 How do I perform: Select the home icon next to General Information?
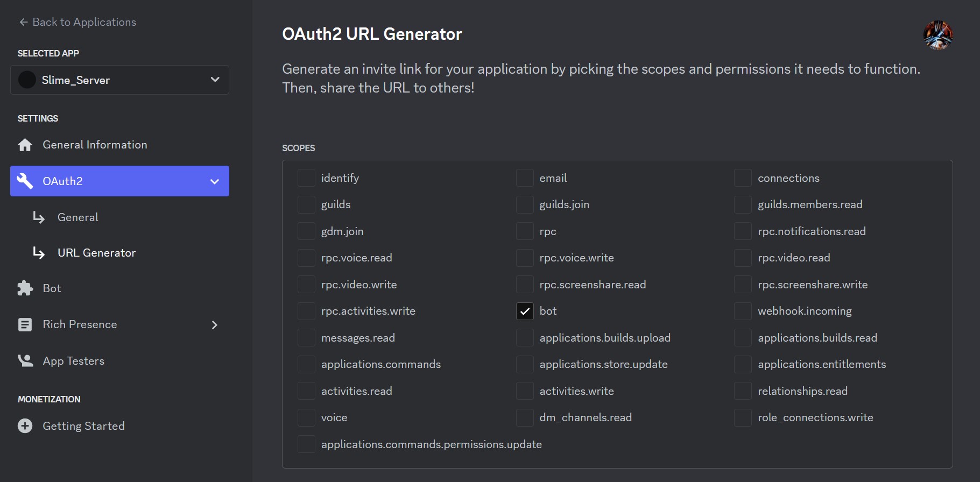click(x=25, y=144)
